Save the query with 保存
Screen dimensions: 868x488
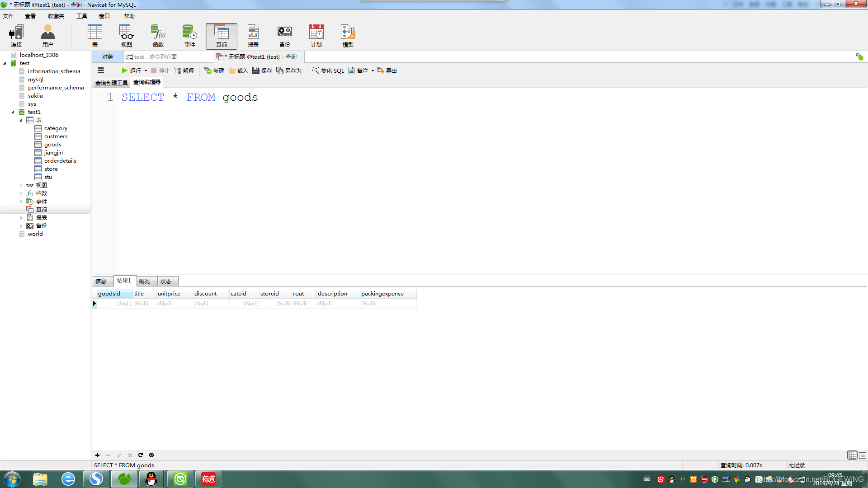[262, 70]
